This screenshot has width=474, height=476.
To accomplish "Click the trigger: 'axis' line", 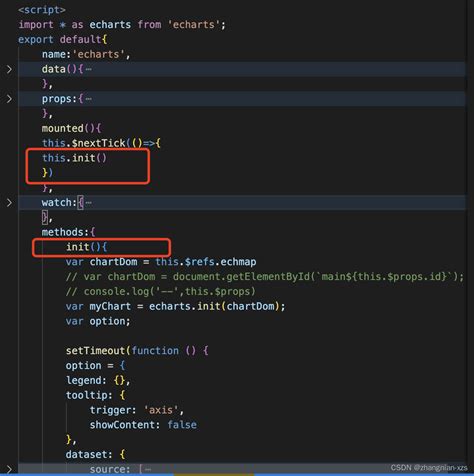I will (x=137, y=410).
